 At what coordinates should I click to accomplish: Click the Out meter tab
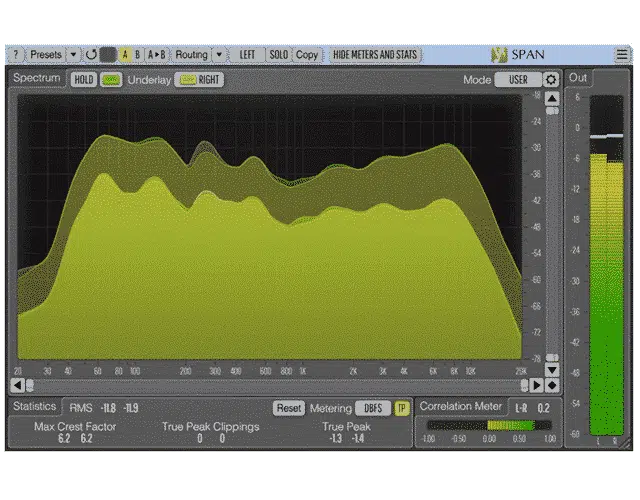[x=578, y=78]
